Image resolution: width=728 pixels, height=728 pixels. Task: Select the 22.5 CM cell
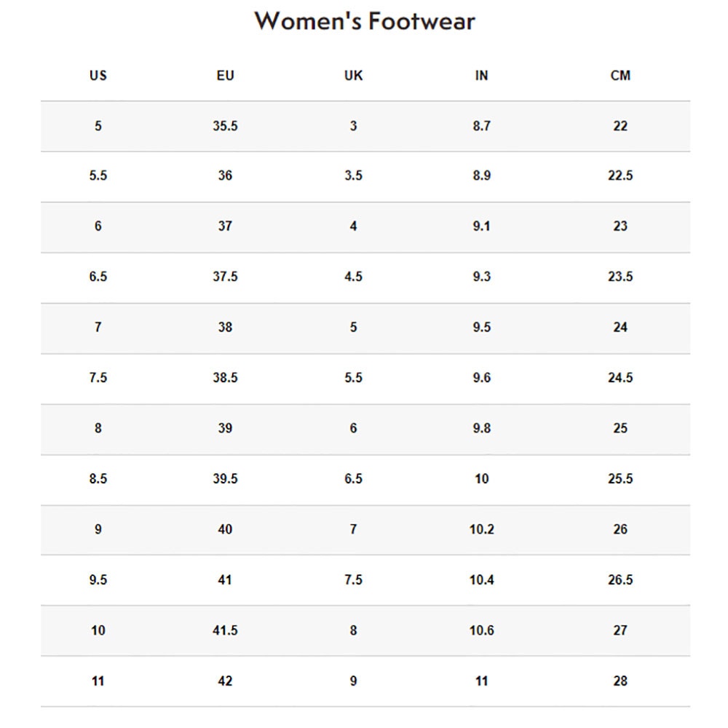620,175
